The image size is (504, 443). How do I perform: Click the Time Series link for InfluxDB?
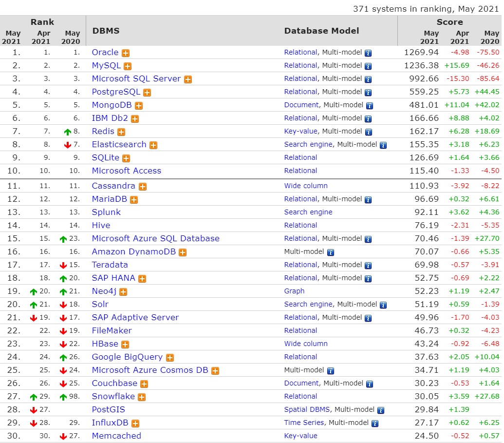click(304, 423)
